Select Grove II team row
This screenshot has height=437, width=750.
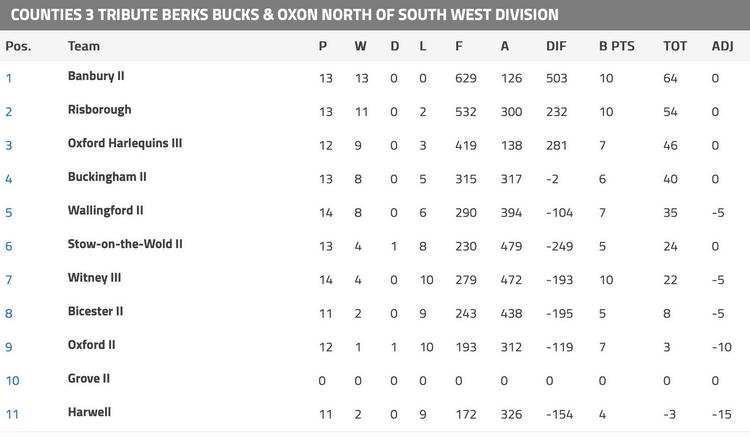[89, 379]
